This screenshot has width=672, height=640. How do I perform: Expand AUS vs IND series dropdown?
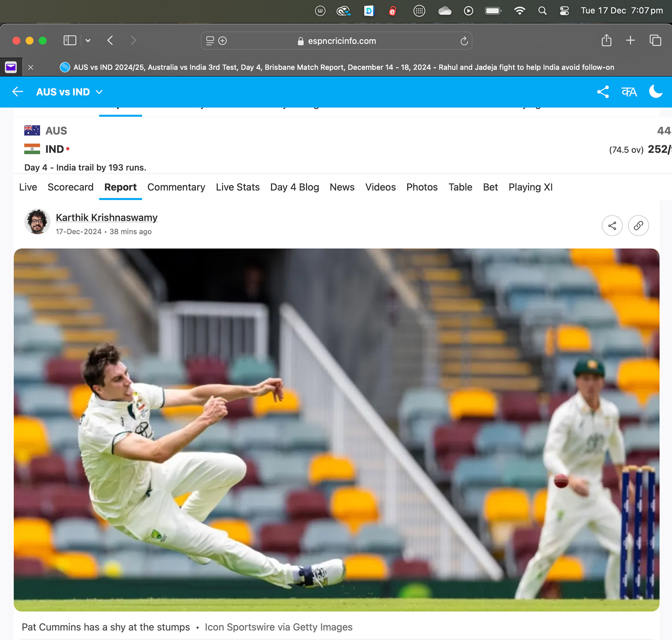pyautogui.click(x=99, y=92)
